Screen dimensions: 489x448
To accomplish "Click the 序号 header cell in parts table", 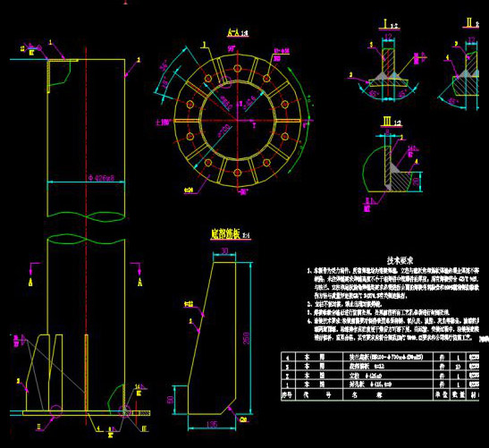I will tap(287, 395).
